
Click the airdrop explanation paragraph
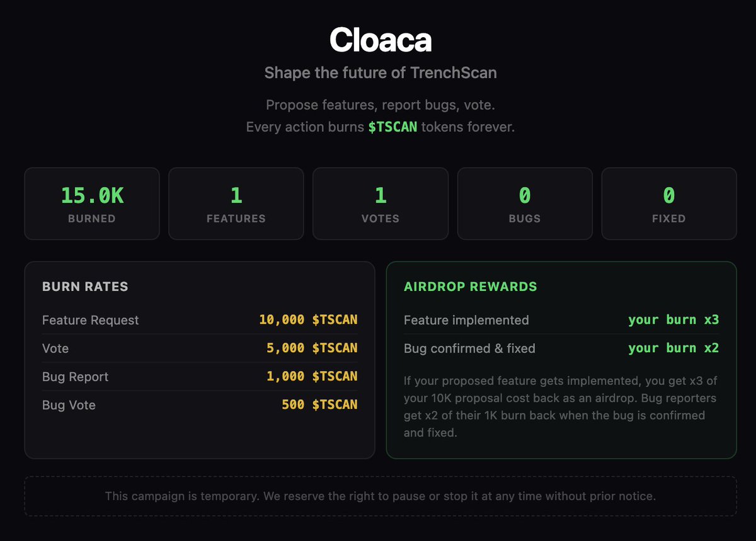point(561,407)
